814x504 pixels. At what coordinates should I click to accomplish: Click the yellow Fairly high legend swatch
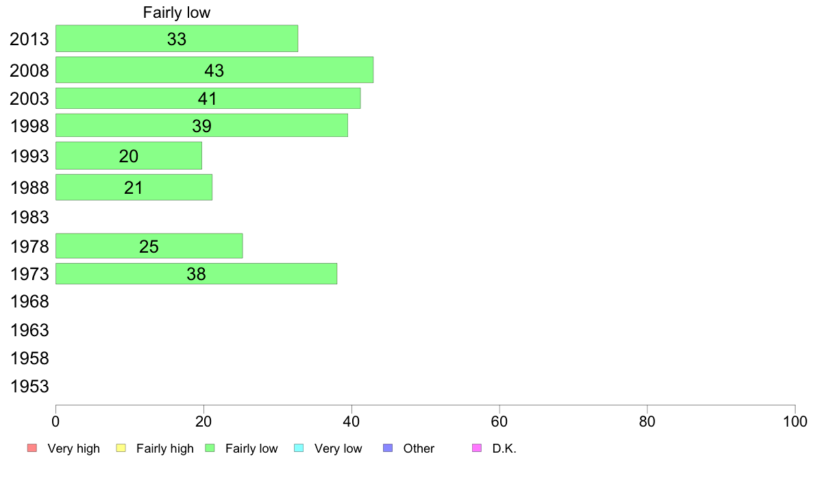[121, 448]
